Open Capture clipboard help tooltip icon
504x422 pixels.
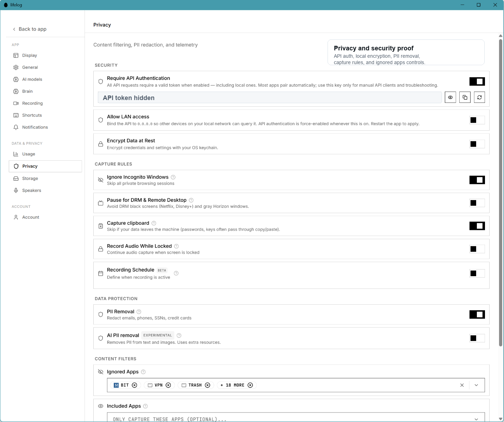(154, 223)
